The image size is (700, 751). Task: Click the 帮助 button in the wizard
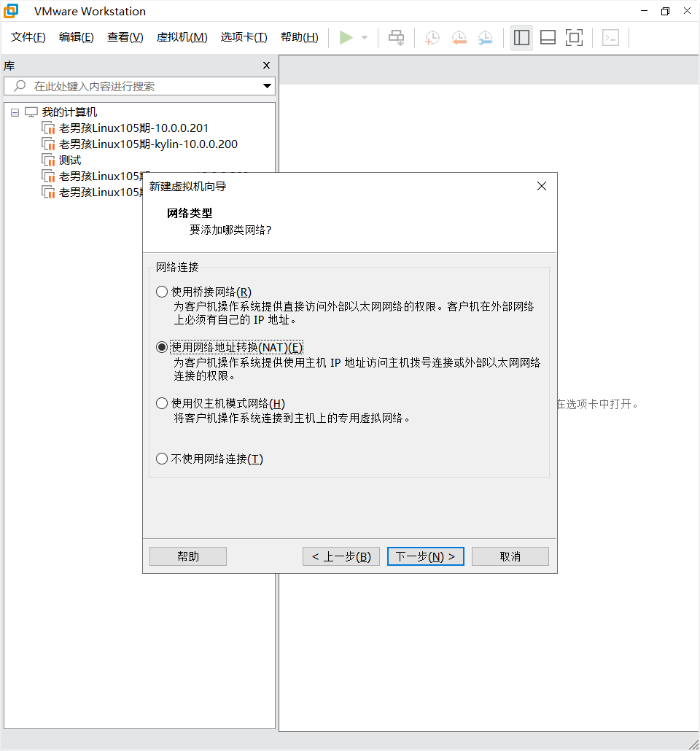pyautogui.click(x=188, y=556)
